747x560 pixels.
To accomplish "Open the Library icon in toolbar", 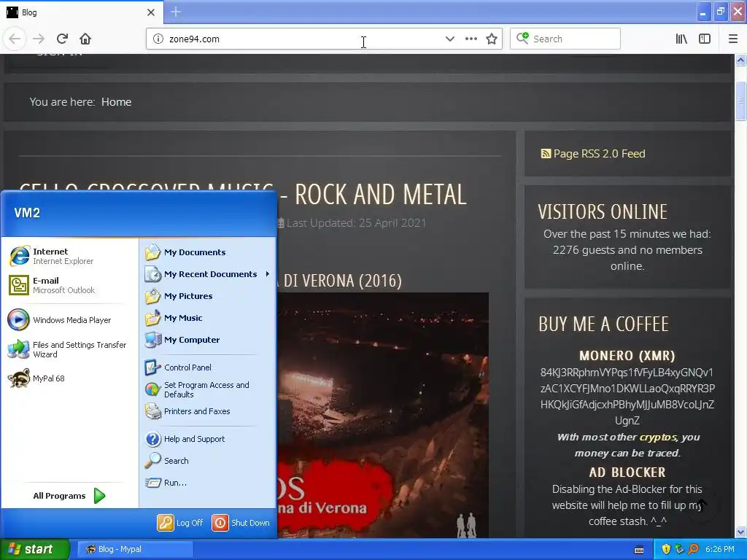I will coord(681,39).
